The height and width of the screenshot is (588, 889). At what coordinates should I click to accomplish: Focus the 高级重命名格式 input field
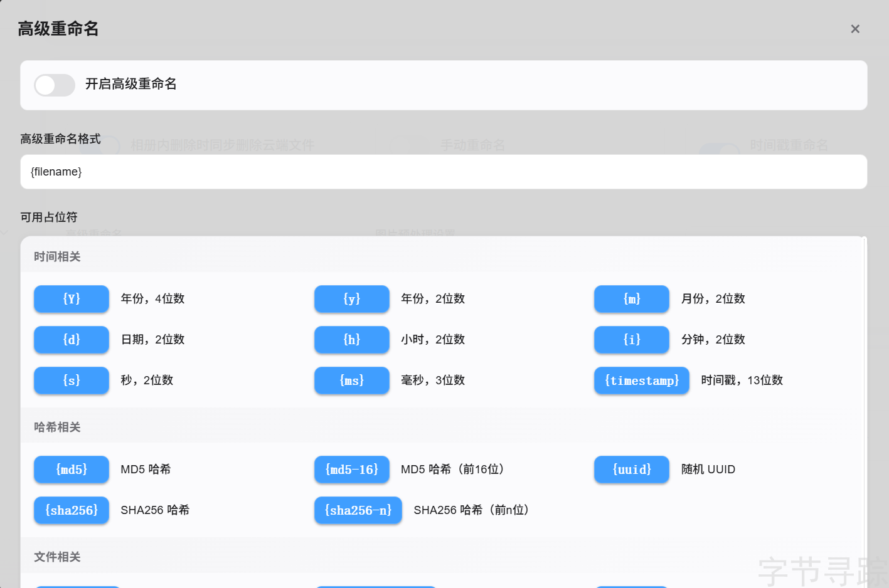pos(444,172)
